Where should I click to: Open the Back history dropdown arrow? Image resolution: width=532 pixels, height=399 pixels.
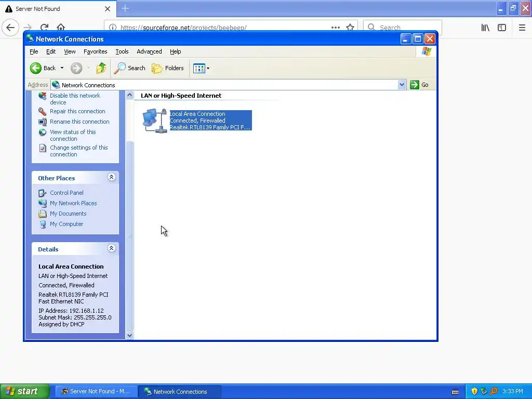click(x=62, y=68)
